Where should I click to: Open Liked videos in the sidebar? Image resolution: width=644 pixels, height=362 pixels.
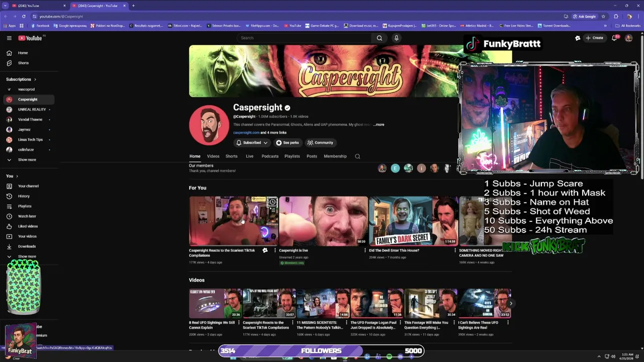point(28,226)
